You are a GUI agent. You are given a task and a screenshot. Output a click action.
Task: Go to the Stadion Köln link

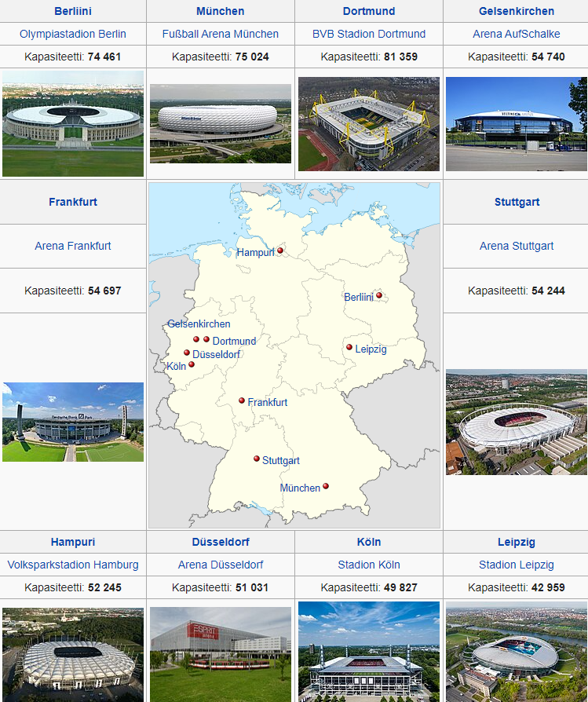click(369, 565)
